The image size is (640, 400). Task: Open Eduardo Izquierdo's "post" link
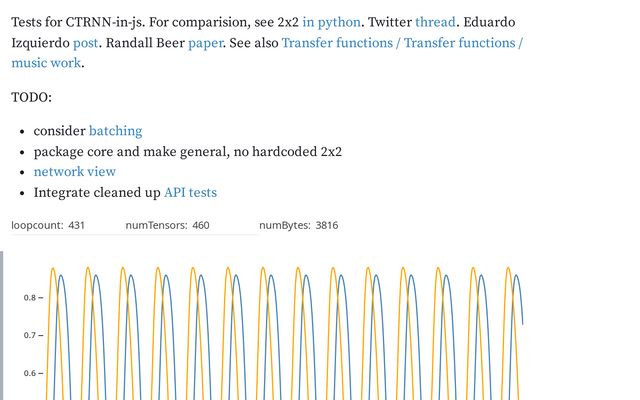point(85,42)
